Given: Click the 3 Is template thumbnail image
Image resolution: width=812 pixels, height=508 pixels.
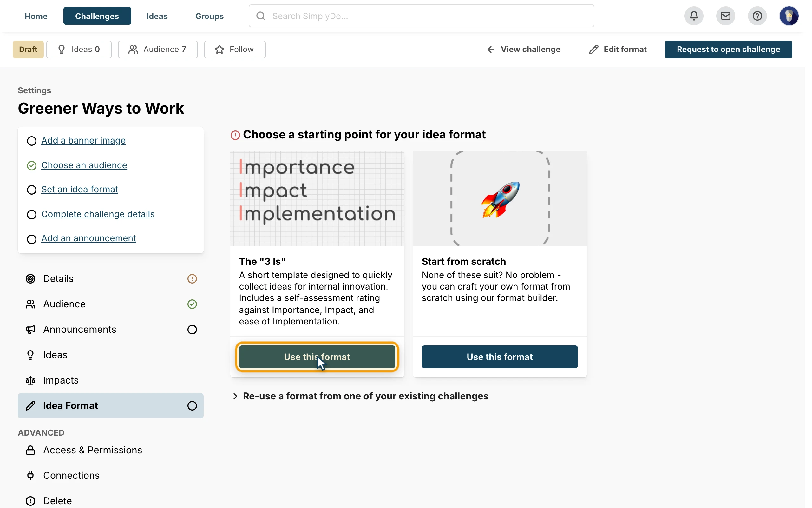Looking at the screenshot, I should tap(317, 198).
